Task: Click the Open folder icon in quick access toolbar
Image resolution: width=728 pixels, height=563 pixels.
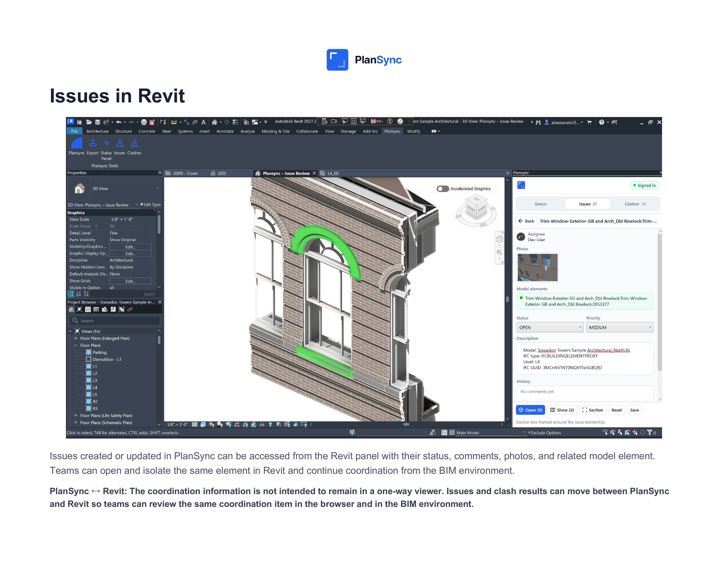Action: (89, 122)
